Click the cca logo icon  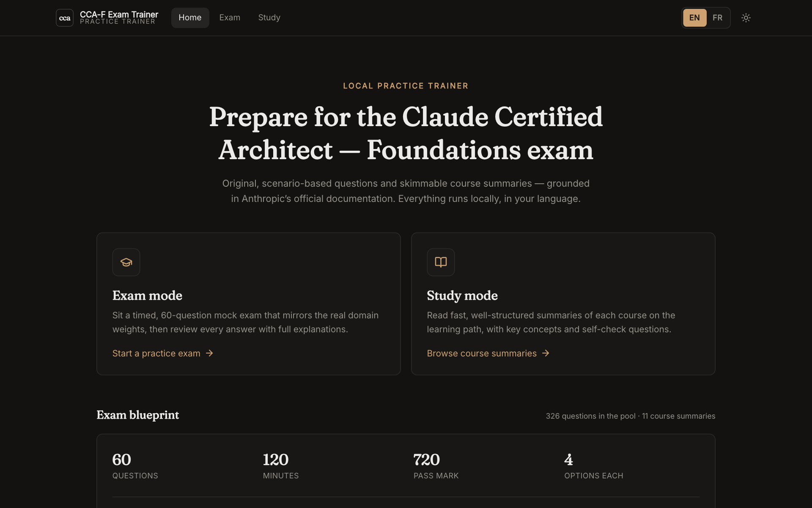click(x=65, y=18)
